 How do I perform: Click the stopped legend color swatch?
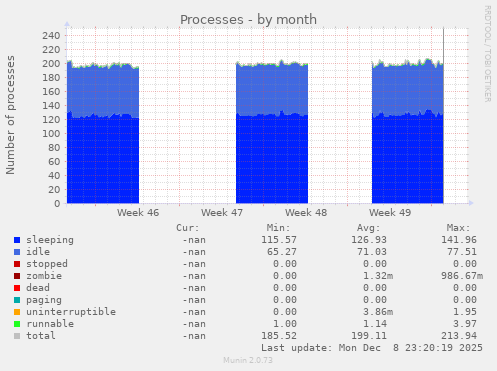[17, 264]
